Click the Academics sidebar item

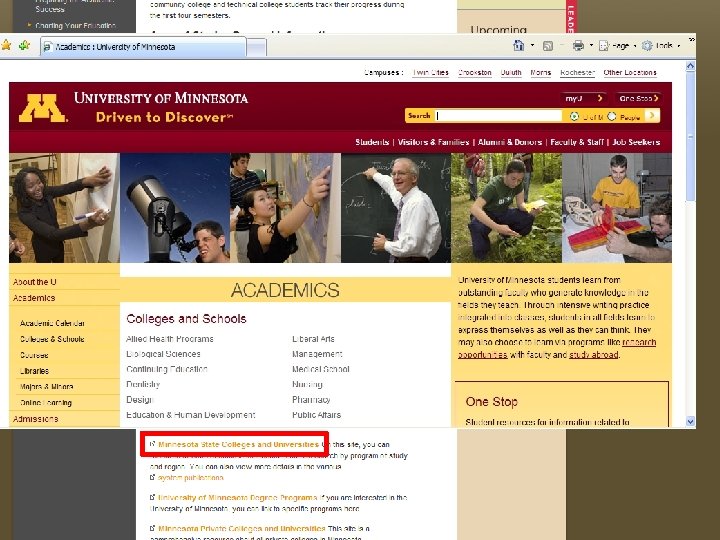pyautogui.click(x=34, y=298)
